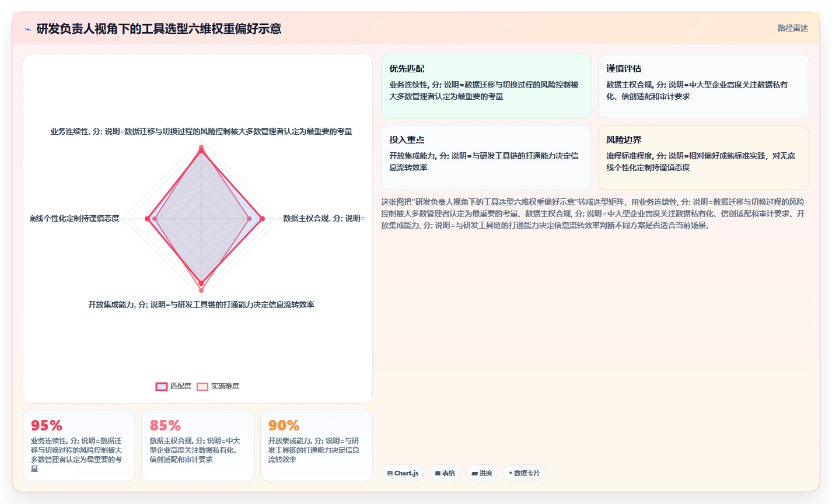Image resolution: width=832 pixels, height=504 pixels.
Task: Click the 匹配度 legend color box
Action: click(162, 387)
